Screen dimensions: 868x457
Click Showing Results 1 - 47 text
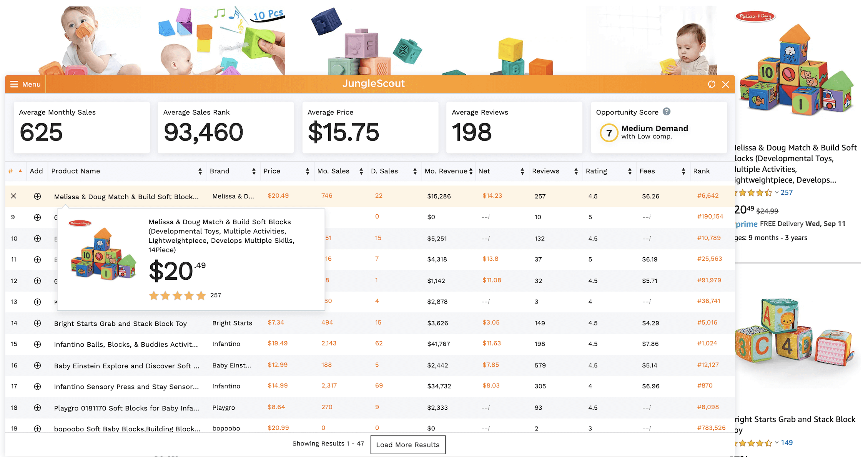[x=328, y=444]
